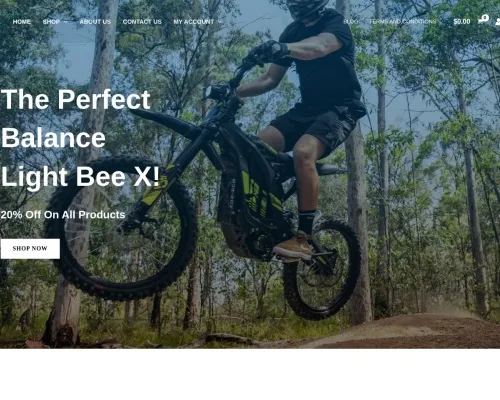Viewport: 500px width, 400px height.
Task: Click the blank white area below the banner
Action: tap(250, 374)
